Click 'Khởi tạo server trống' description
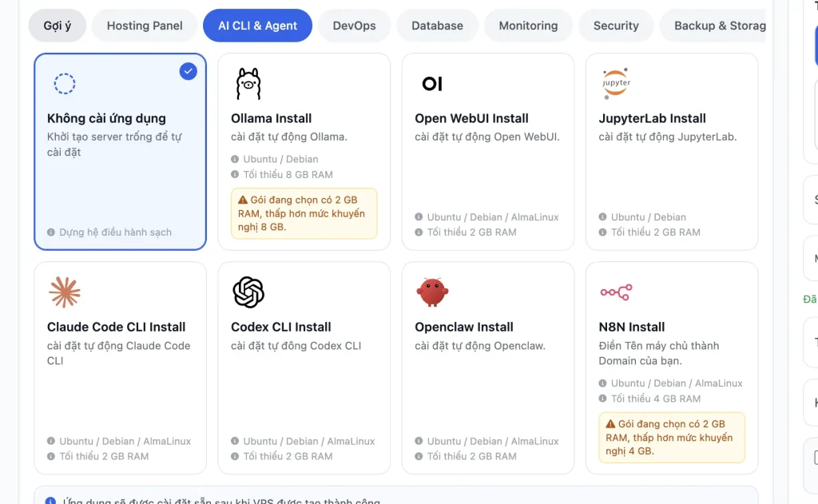818x504 pixels. point(114,145)
